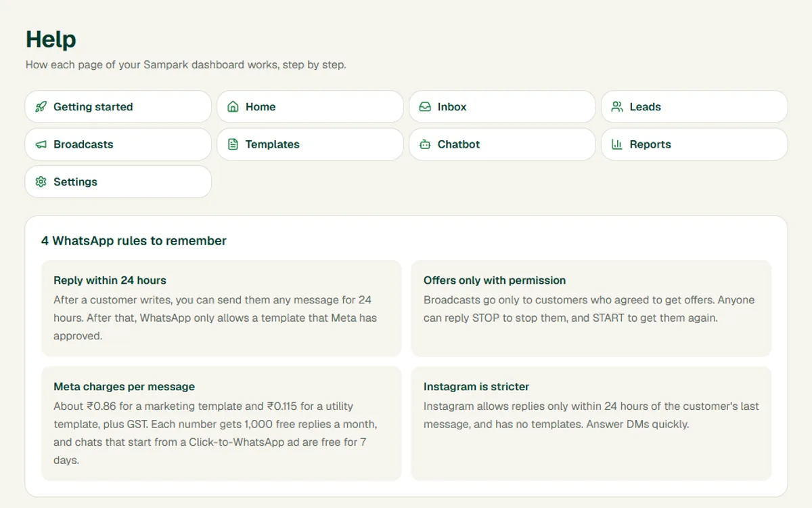
Task: Click the document icon beside Templates
Action: coord(233,144)
